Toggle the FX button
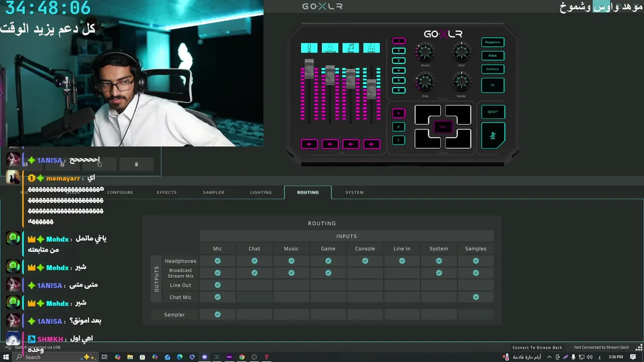 [x=493, y=85]
